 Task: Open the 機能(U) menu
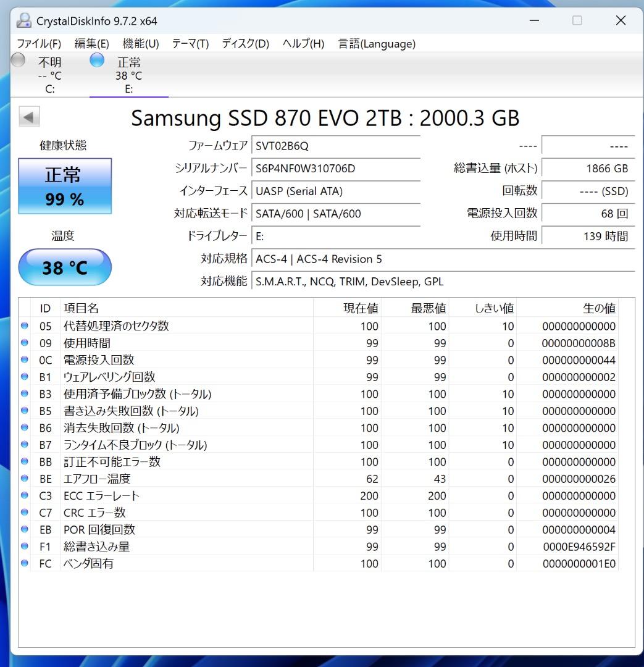tap(140, 44)
